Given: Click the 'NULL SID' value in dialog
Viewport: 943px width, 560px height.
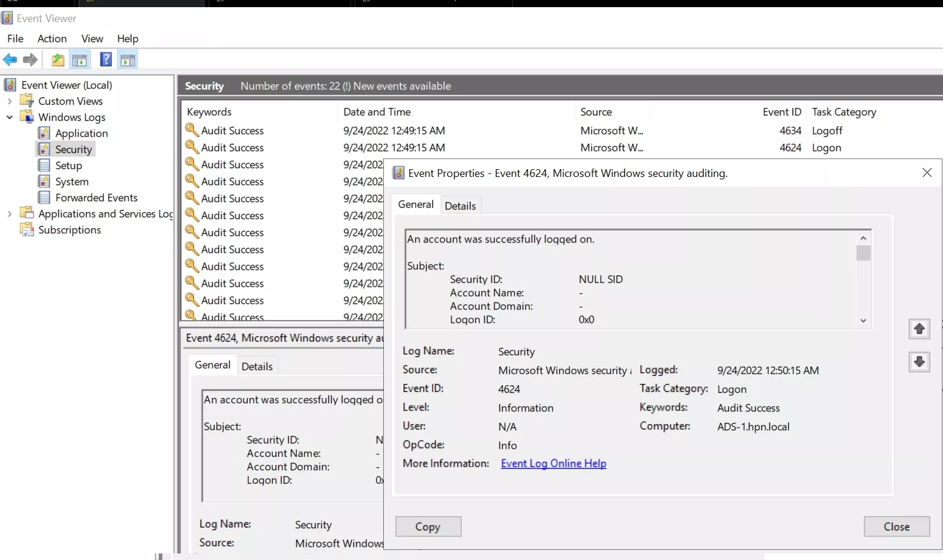Looking at the screenshot, I should coord(601,279).
